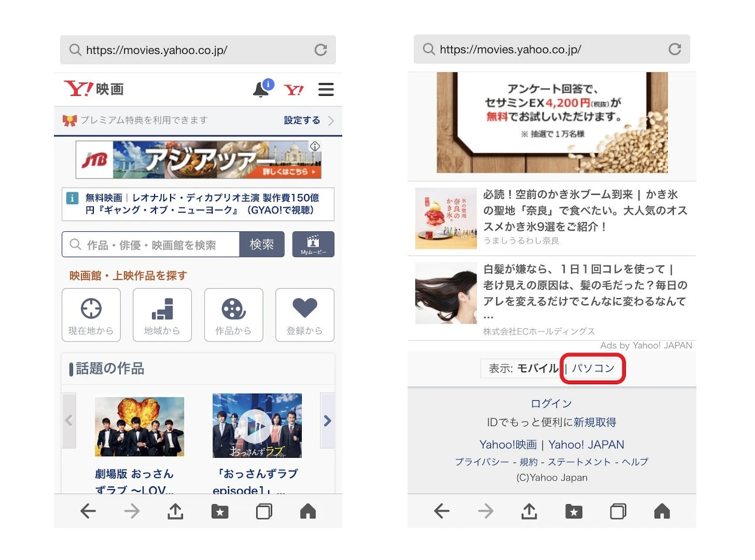Switch display to パソコン view
Viewport: 755px width, 560px height.
[x=593, y=368]
